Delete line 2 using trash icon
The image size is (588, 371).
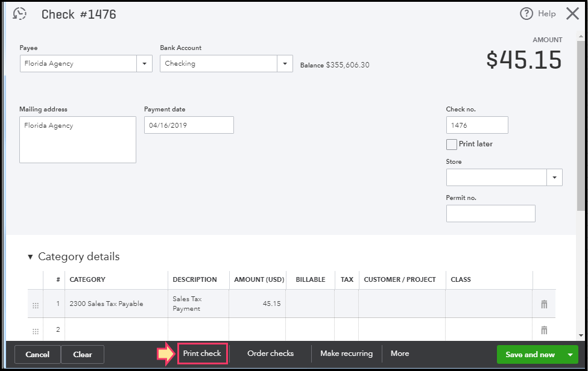(x=544, y=330)
